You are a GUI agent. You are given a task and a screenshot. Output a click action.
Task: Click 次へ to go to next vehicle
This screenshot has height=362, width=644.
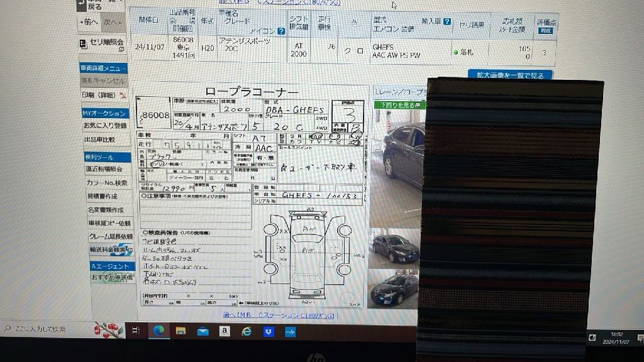pos(113,22)
